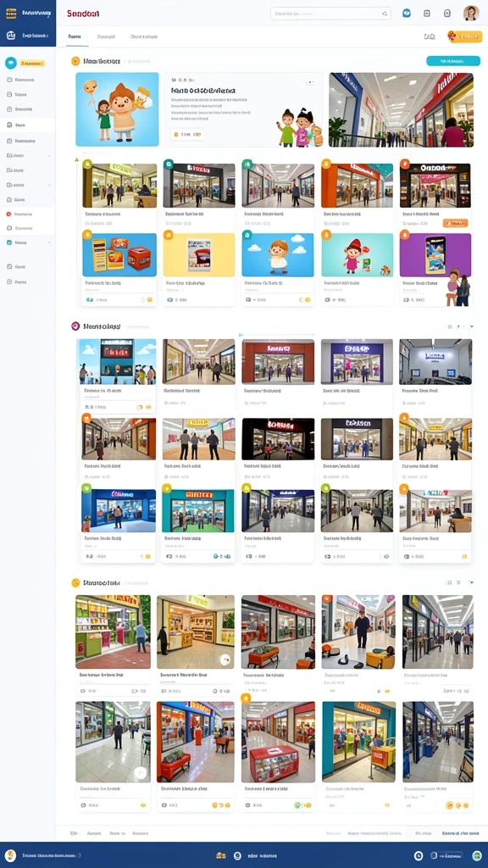Open the sidebar row with the red icon

[28, 214]
